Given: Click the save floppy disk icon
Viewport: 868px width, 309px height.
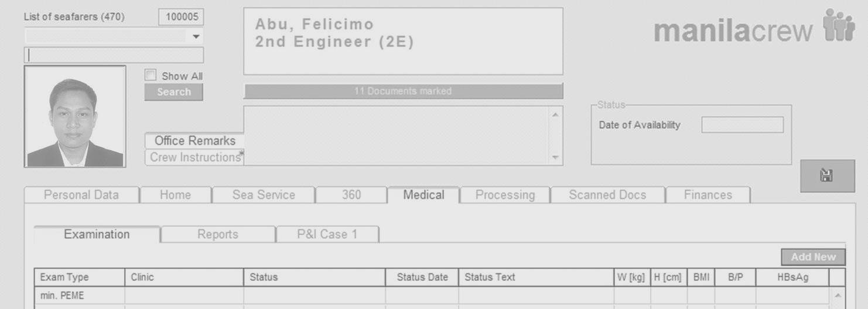Looking at the screenshot, I should [827, 176].
